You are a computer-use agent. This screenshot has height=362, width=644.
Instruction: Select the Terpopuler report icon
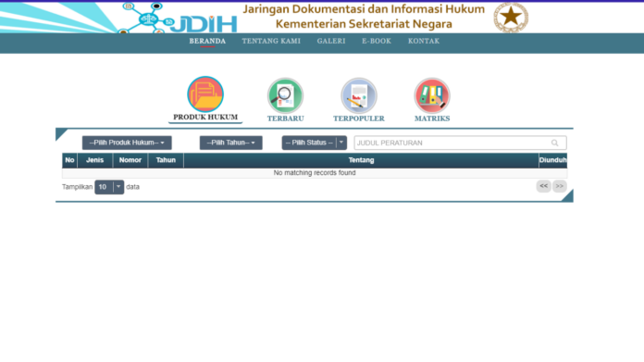[x=359, y=95]
